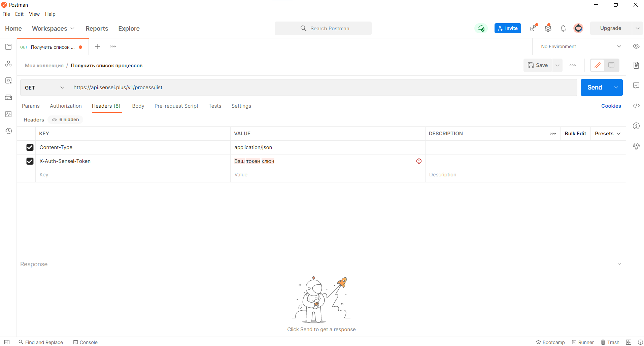Click the Save button
This screenshot has height=346, width=644.
click(538, 65)
